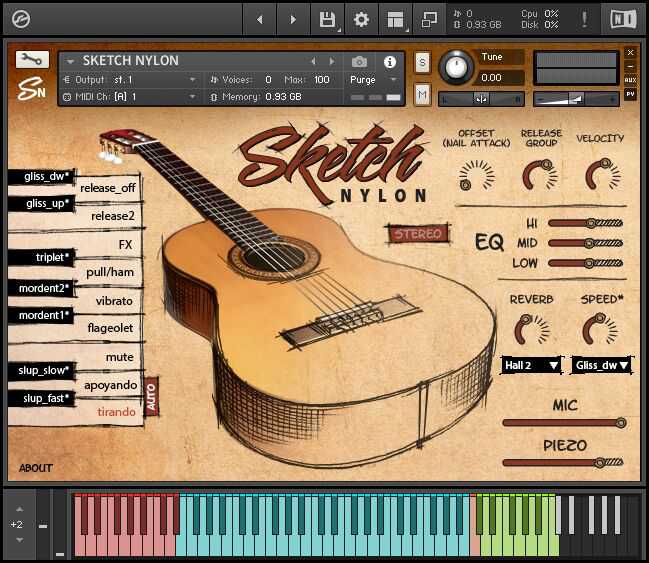Select the pull/ham articulation
The image size is (649, 563).
110,272
